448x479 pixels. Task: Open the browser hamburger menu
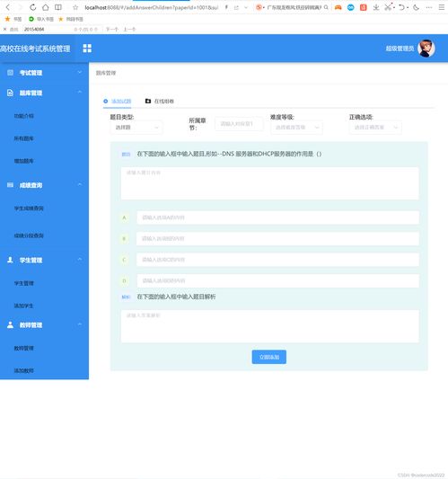coord(442,7)
